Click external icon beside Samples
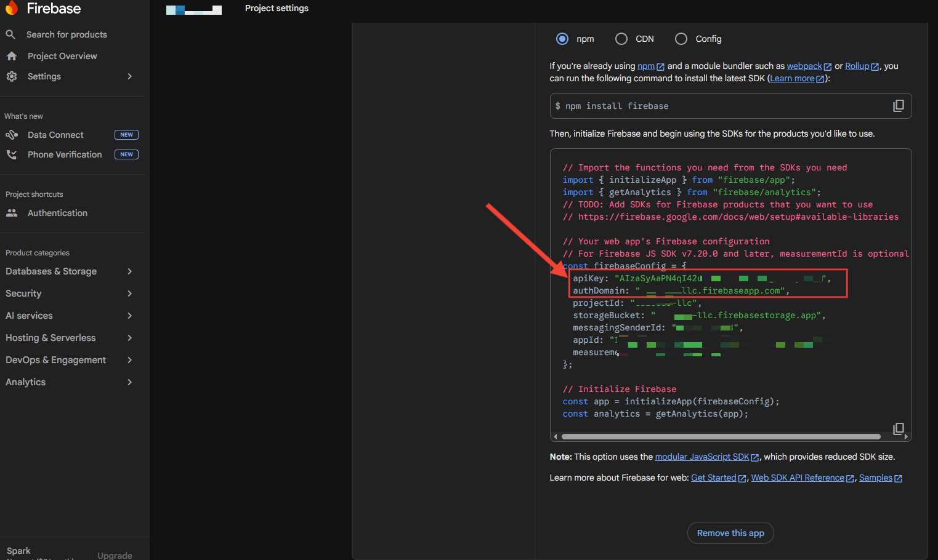The image size is (938, 560). point(898,478)
